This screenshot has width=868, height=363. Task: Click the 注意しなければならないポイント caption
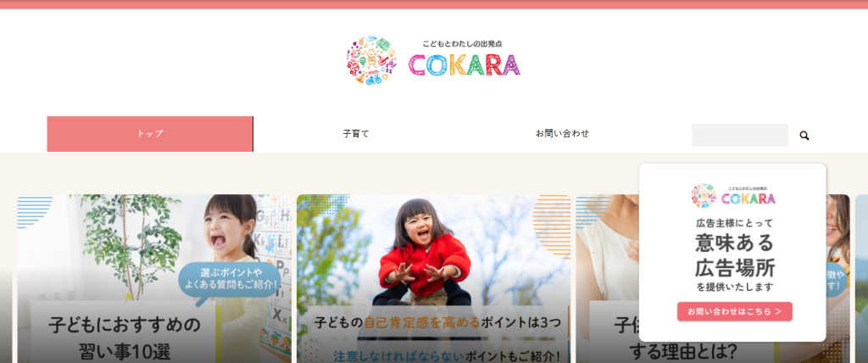448,355
